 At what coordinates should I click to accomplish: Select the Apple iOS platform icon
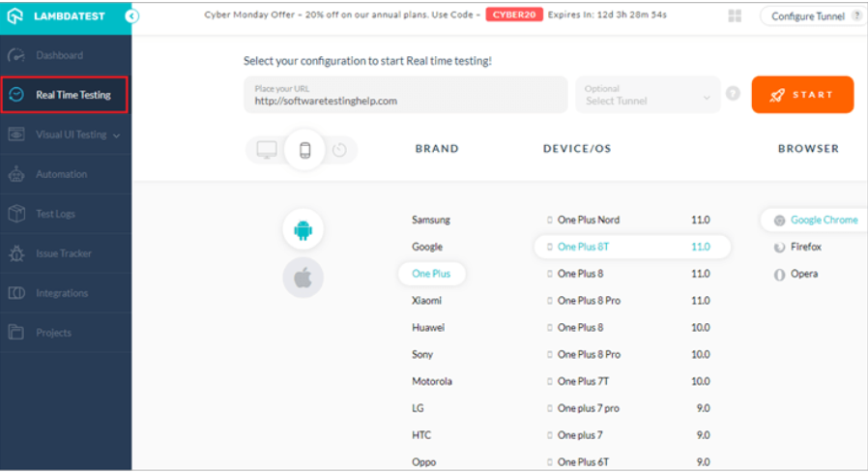304,279
